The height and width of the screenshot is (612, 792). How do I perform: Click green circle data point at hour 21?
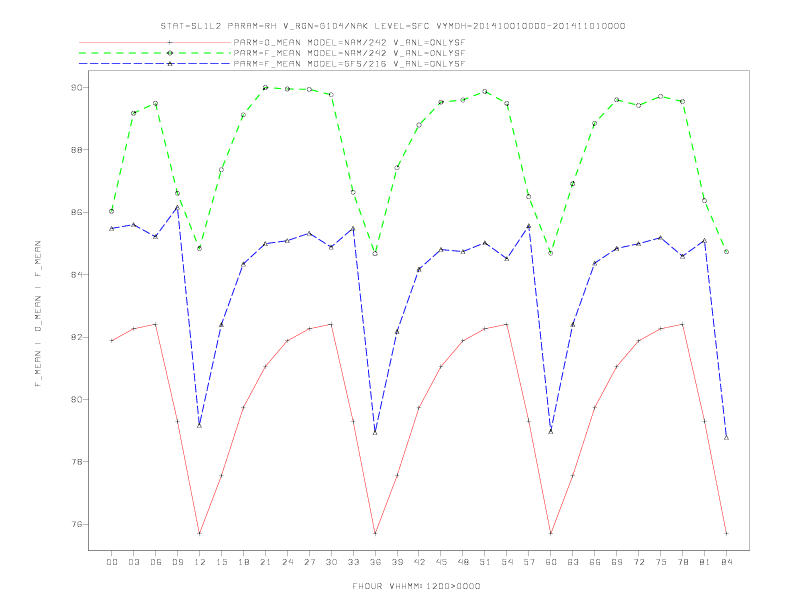(265, 87)
